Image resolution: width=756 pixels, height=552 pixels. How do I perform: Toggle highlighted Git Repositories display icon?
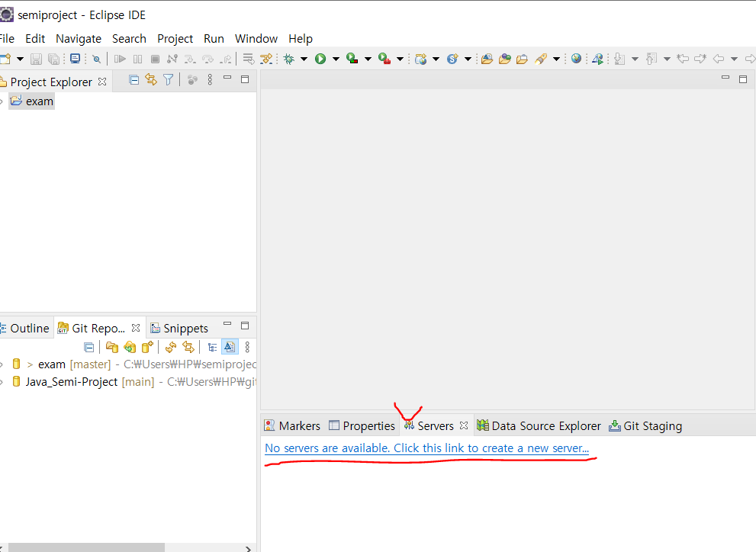(230, 347)
